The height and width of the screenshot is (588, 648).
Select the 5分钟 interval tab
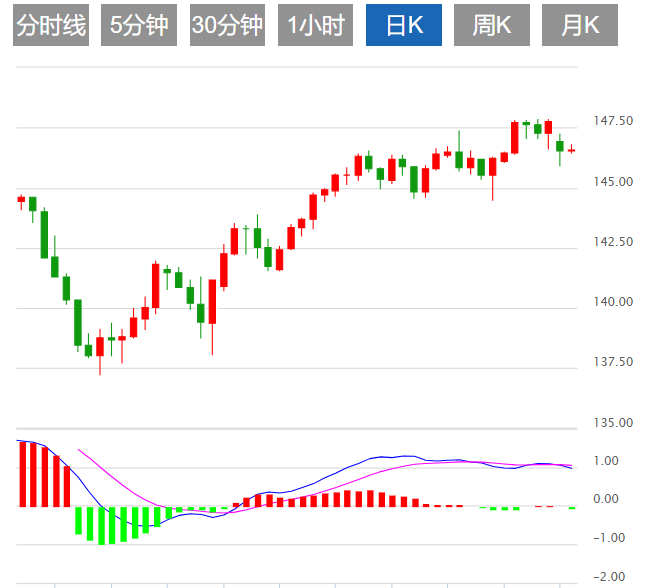coord(139,25)
